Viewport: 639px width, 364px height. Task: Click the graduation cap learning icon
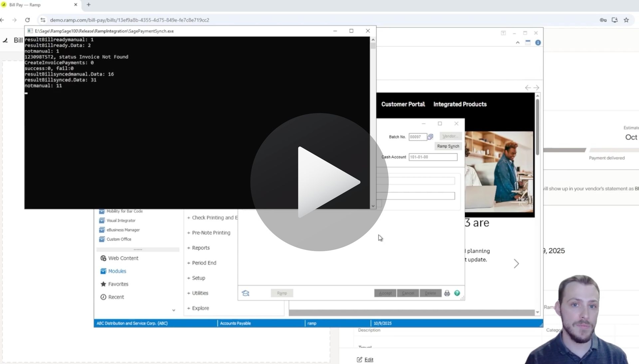246,293
